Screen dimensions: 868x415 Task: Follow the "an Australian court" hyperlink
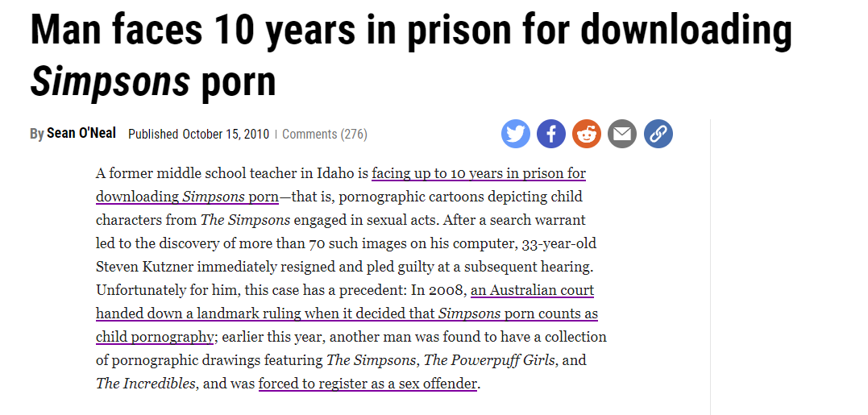click(x=533, y=290)
